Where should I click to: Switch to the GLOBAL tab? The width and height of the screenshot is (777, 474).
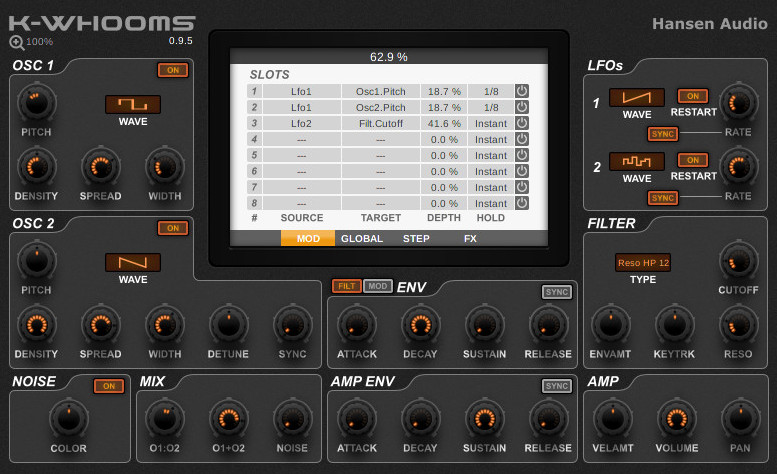tap(362, 238)
